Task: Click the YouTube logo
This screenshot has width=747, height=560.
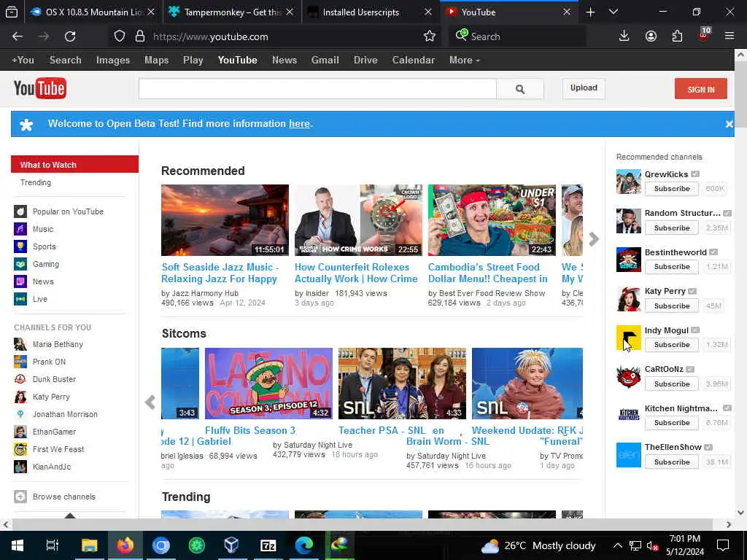Action: click(x=40, y=88)
